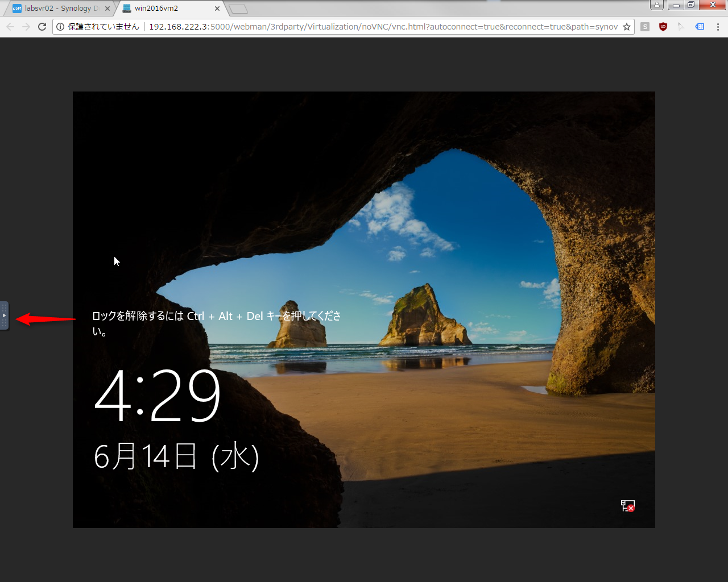The image size is (728, 582).
Task: Expand the noVNC control bar handle
Action: 4,315
